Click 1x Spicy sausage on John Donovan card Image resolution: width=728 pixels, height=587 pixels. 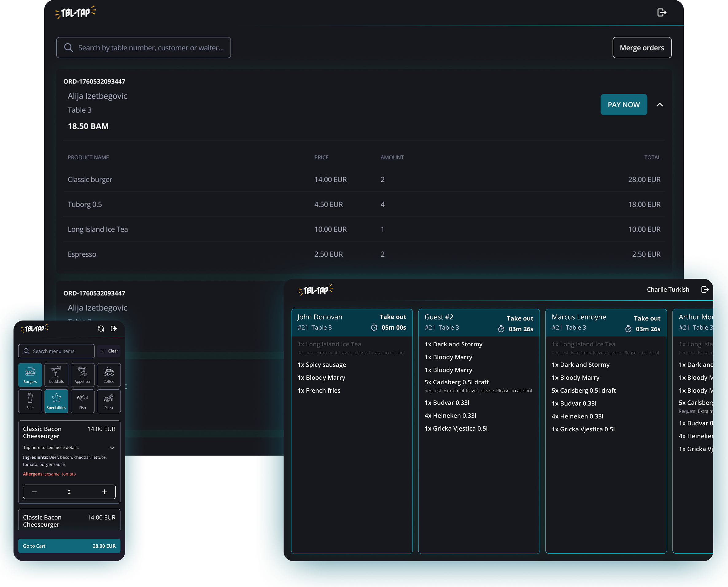[x=322, y=364]
